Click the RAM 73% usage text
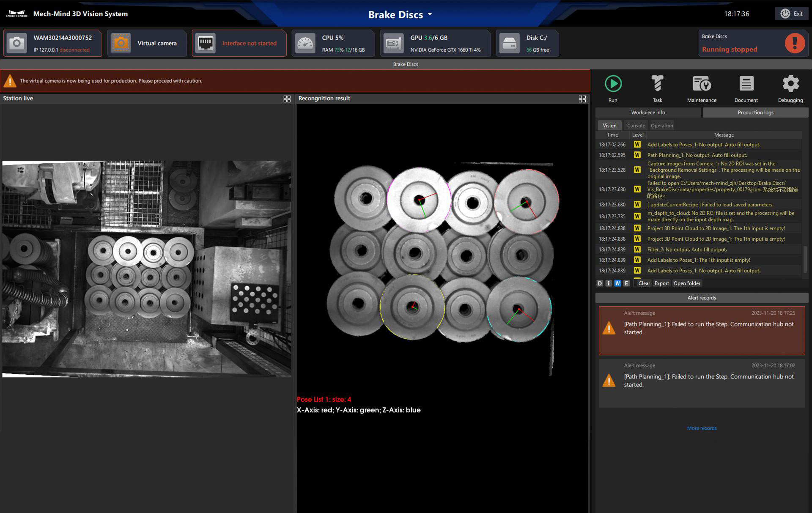Viewport: 812px width, 513px height. [343, 50]
